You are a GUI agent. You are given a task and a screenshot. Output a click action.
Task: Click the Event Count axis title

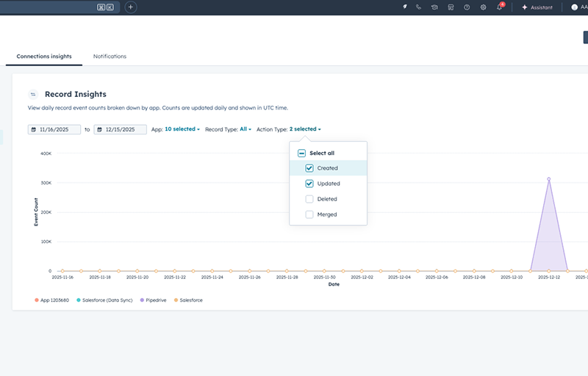[36, 212]
